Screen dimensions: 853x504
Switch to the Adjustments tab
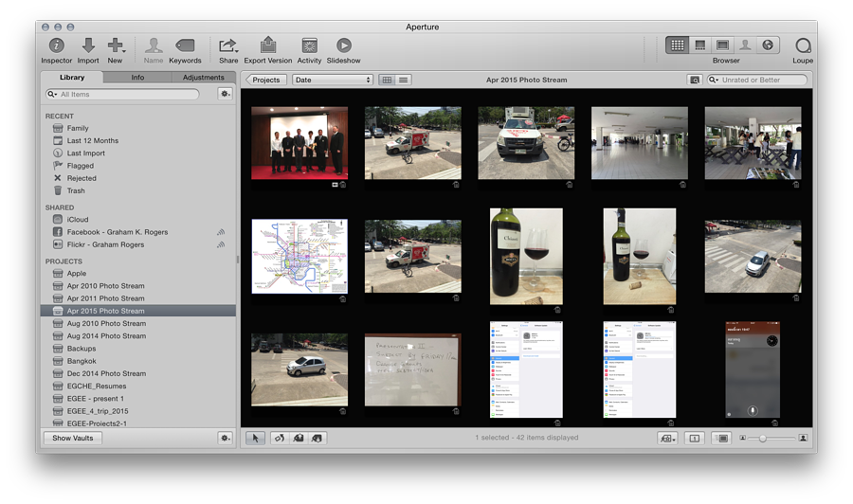pyautogui.click(x=204, y=77)
